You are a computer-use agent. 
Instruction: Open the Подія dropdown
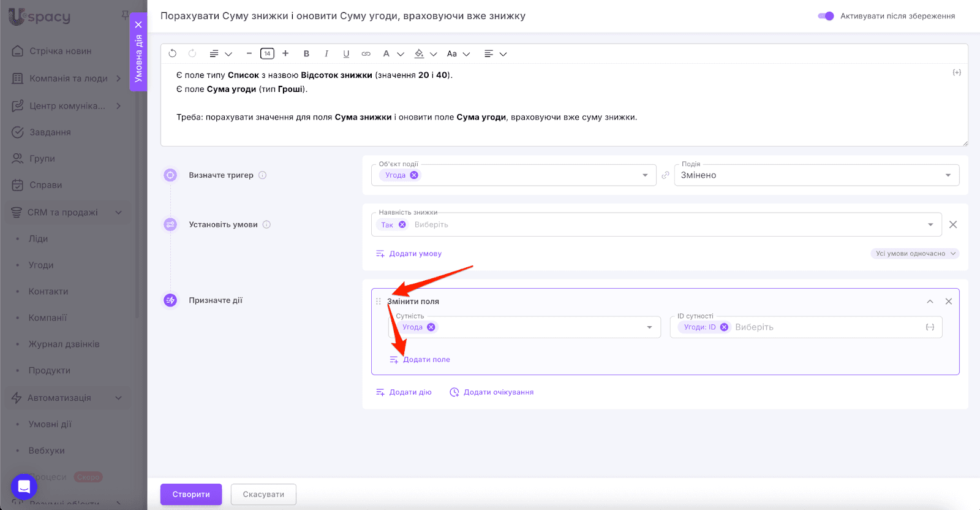(816, 175)
